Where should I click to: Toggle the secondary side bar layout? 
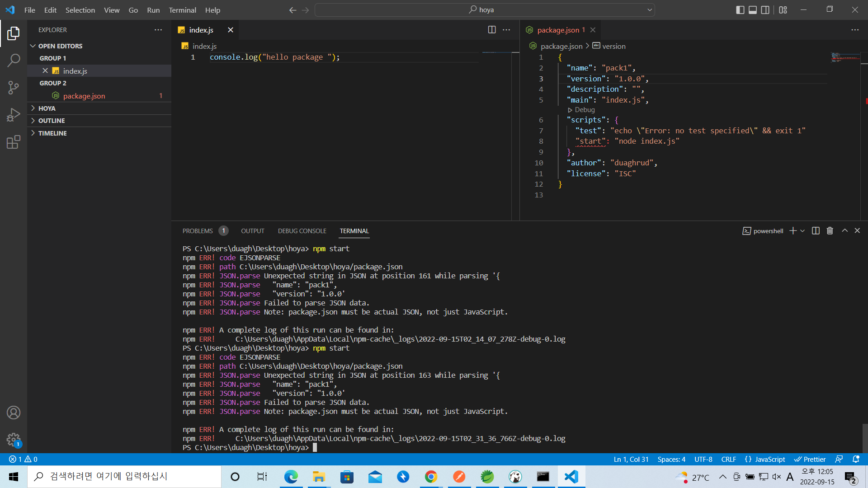[765, 10]
